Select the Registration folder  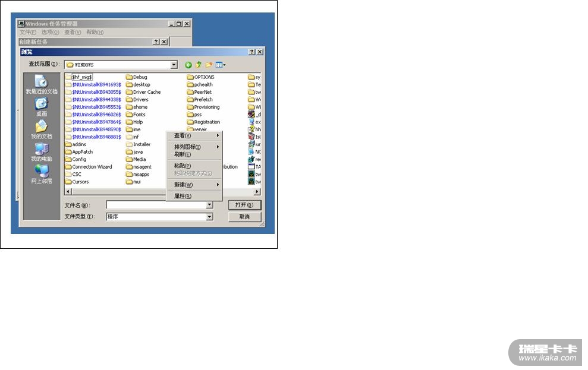pos(203,122)
